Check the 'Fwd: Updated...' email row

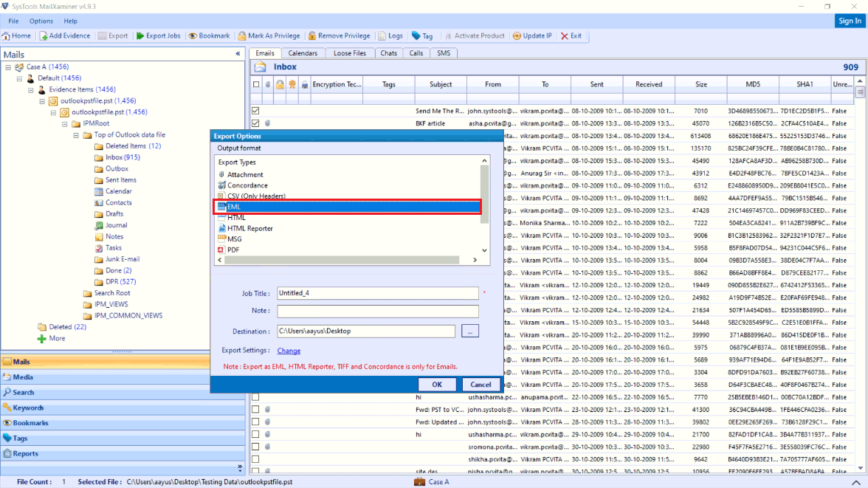255,422
